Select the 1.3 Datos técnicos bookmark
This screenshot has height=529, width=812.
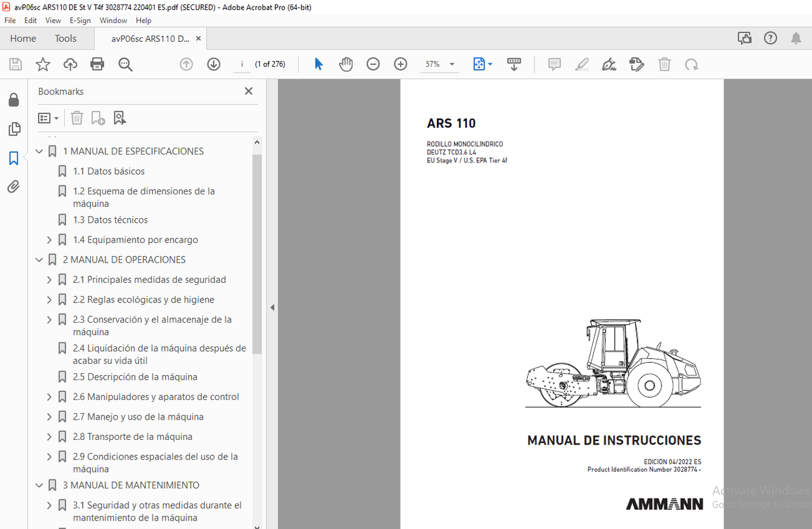tap(110, 219)
